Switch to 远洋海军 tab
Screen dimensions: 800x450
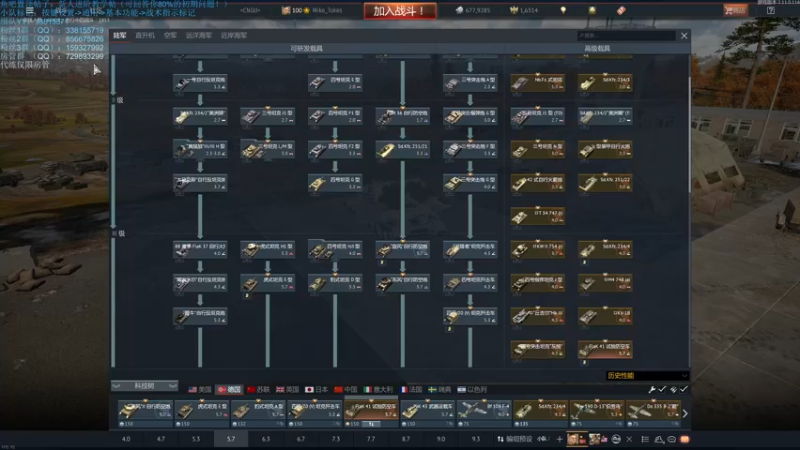tap(198, 35)
